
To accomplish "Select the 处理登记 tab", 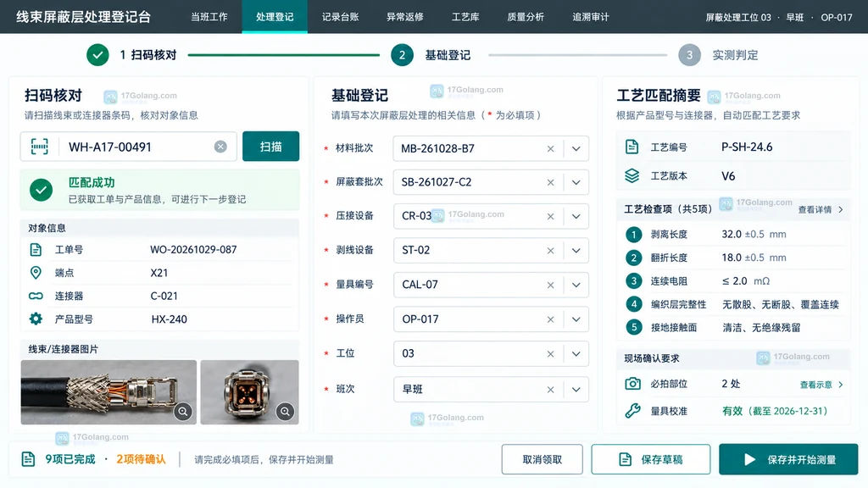I will click(275, 17).
